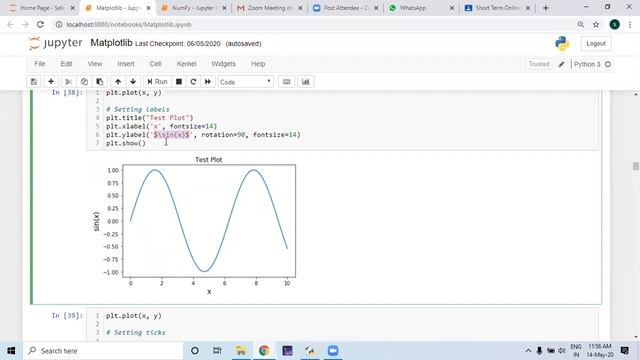
Task: Open the browser profile avatar
Action: point(614,24)
